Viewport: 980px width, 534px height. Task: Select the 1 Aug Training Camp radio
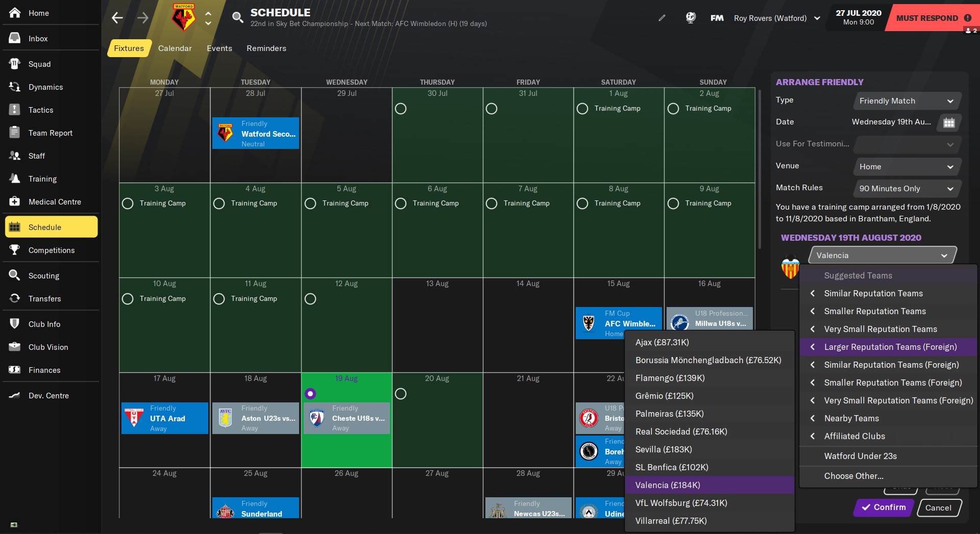pyautogui.click(x=582, y=109)
